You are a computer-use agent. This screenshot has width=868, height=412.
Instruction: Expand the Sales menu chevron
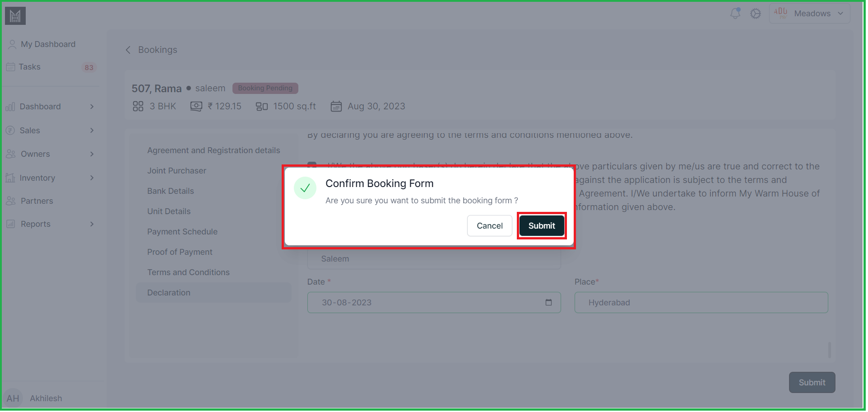click(92, 131)
